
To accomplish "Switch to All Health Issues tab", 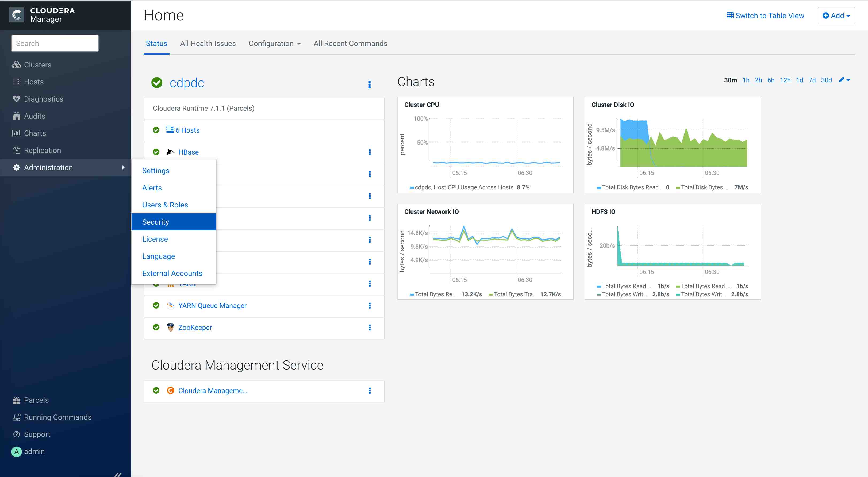I will click(x=208, y=44).
